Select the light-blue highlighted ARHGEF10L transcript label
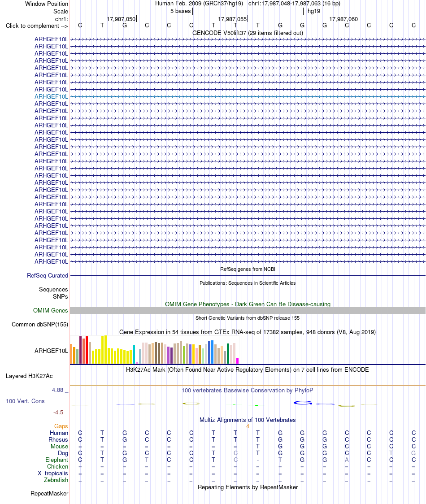This screenshot has width=426, height=504. click(52, 96)
